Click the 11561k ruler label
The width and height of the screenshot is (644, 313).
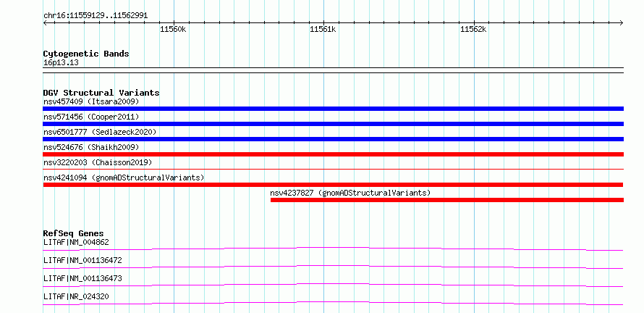(323, 29)
